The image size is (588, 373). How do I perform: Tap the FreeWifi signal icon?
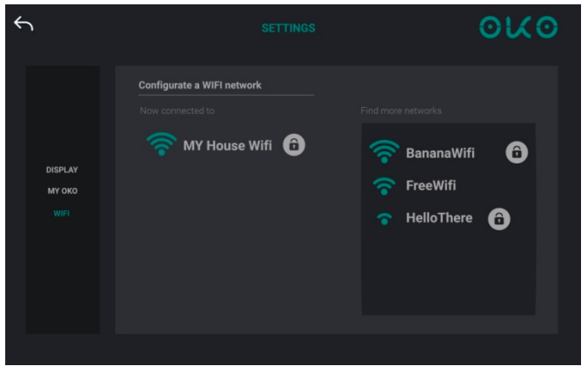pyautogui.click(x=384, y=186)
